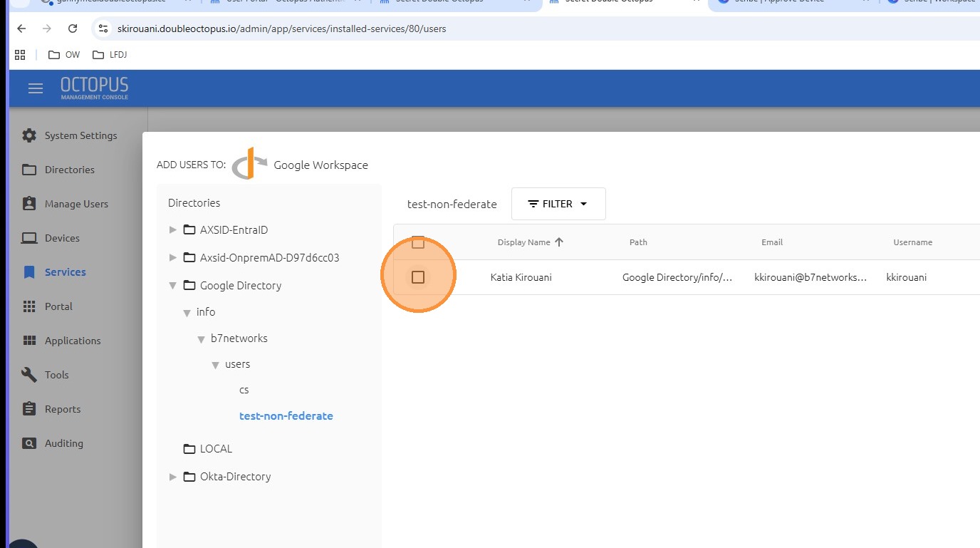Click the Devices laptop icon
The width and height of the screenshot is (980, 548).
[29, 238]
